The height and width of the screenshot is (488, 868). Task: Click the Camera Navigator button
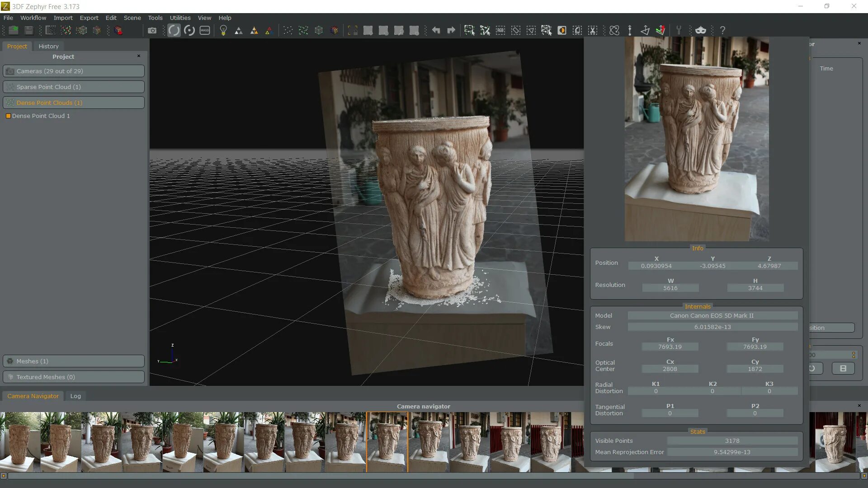coord(33,396)
